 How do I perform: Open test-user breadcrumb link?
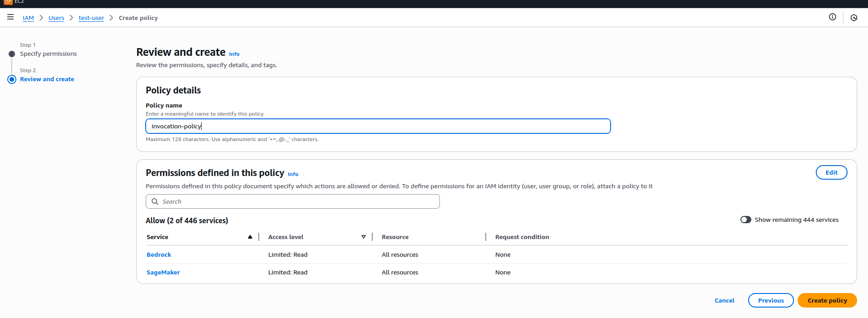tap(91, 18)
